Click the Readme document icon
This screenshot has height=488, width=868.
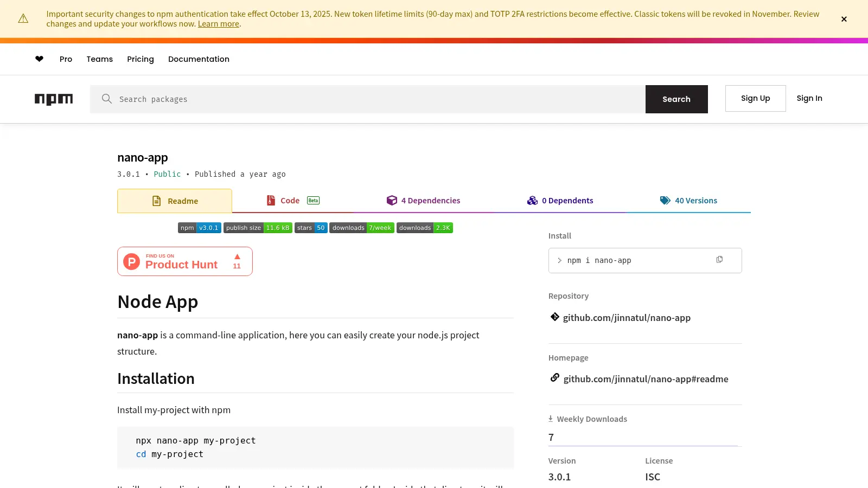pos(156,201)
